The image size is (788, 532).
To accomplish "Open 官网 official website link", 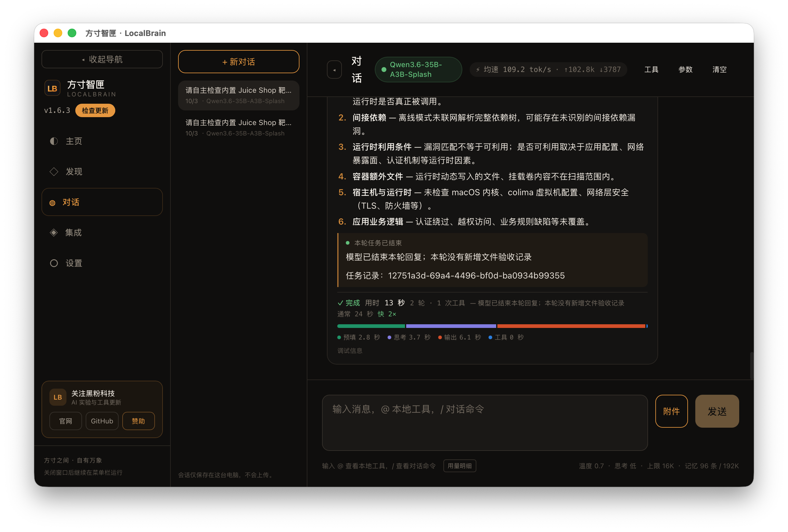I will click(66, 421).
